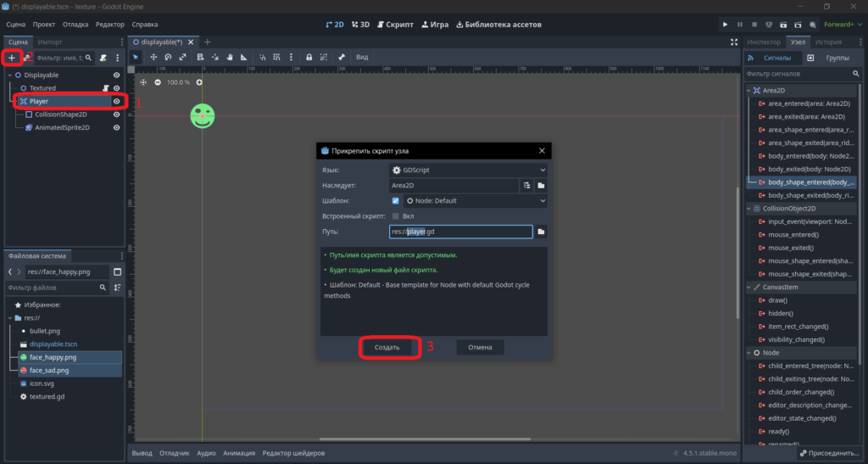Activate the Ruler Mode tool

click(x=243, y=57)
